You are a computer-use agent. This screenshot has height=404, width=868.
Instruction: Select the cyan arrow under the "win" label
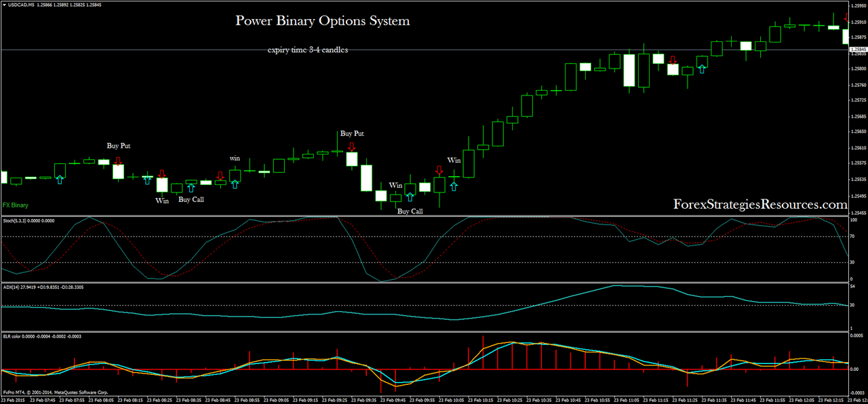point(235,184)
